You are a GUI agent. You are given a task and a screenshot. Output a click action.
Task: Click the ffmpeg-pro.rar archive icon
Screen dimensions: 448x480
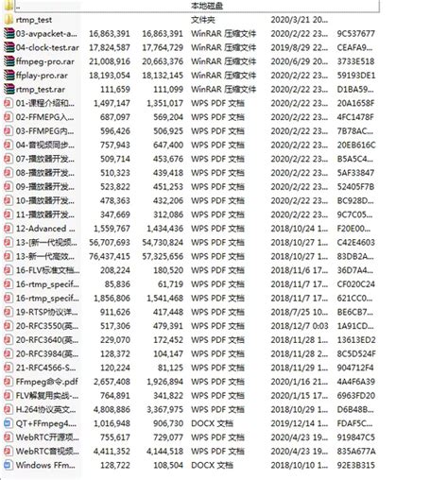pos(9,61)
